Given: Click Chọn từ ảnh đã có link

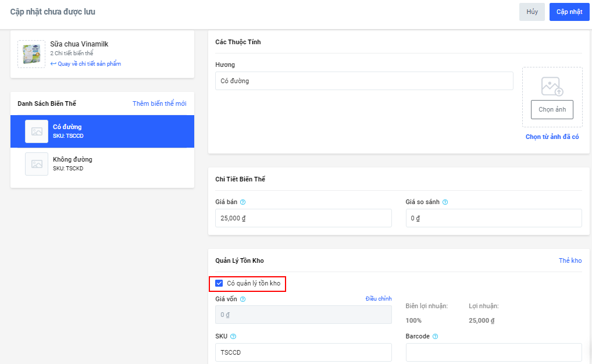Looking at the screenshot, I should pyautogui.click(x=552, y=137).
